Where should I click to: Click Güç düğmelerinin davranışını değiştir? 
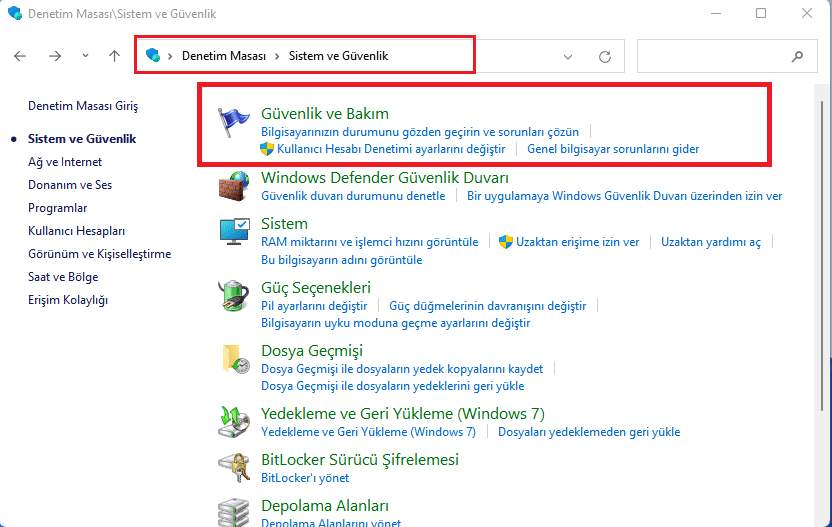click(488, 306)
